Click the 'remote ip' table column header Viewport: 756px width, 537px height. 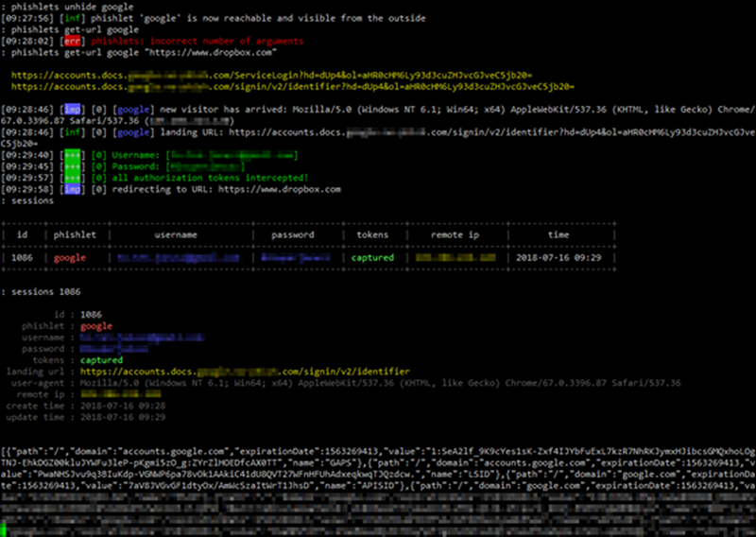point(455,235)
